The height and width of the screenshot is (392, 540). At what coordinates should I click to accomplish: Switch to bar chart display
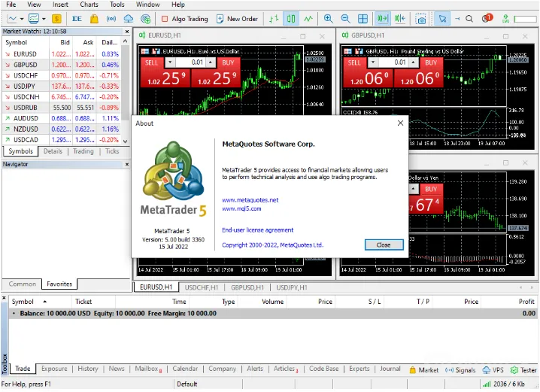point(274,19)
